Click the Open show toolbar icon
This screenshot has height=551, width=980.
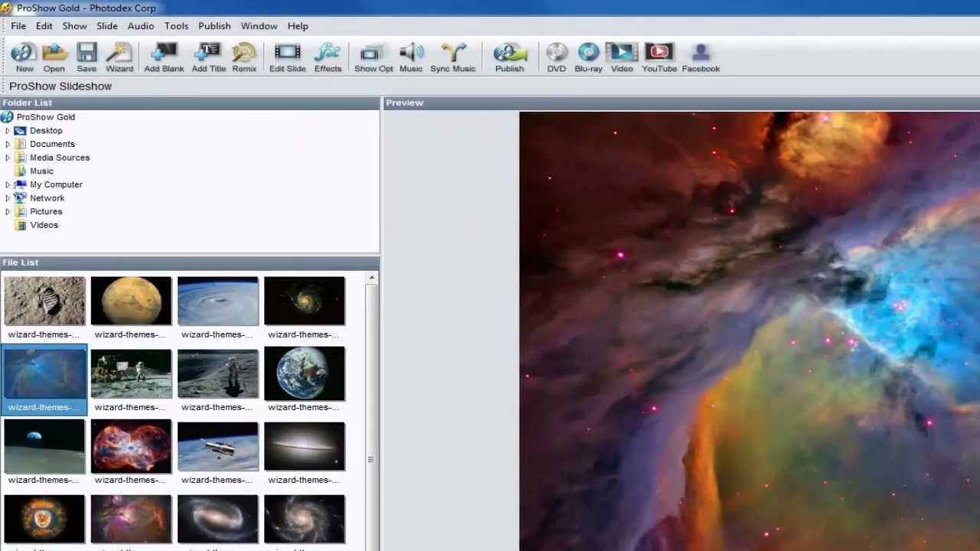54,57
